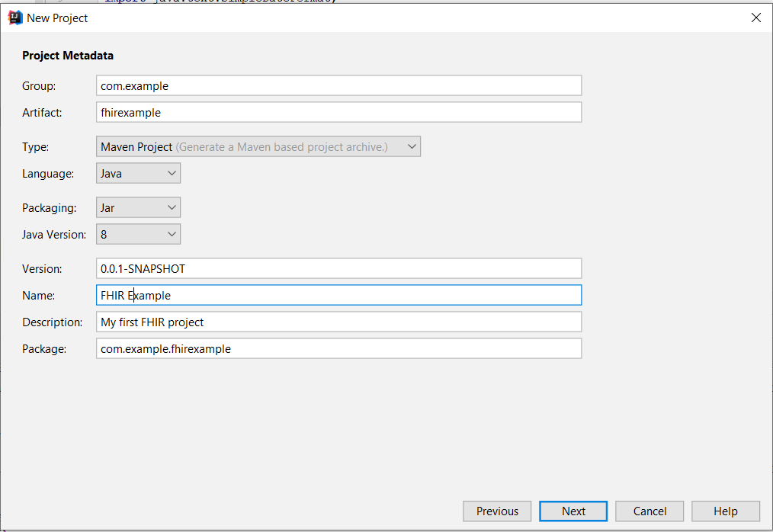This screenshot has height=532, width=773.
Task: Go back with the Previous button
Action: 497,511
